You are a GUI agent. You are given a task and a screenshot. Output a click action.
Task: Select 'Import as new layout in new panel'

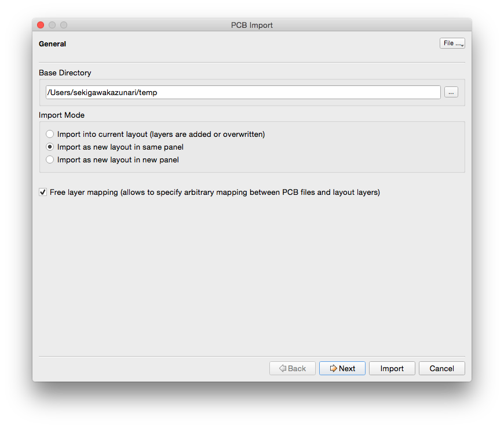(50, 159)
